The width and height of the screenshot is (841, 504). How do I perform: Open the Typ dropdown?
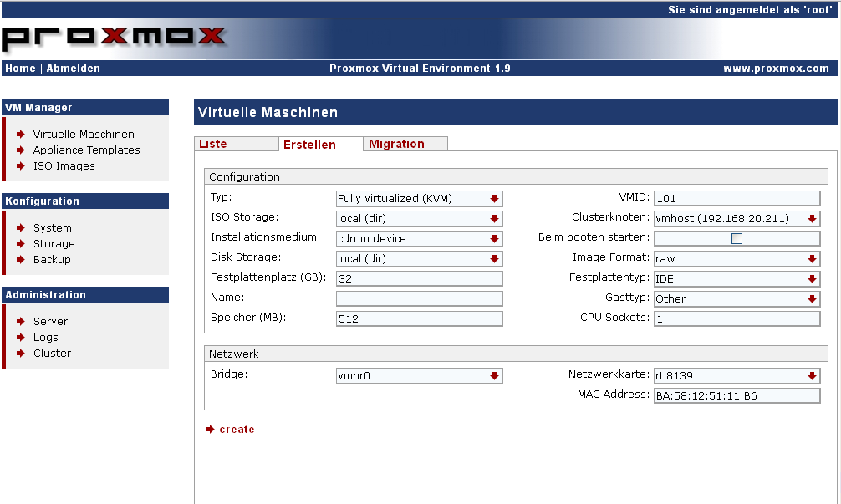click(x=419, y=198)
